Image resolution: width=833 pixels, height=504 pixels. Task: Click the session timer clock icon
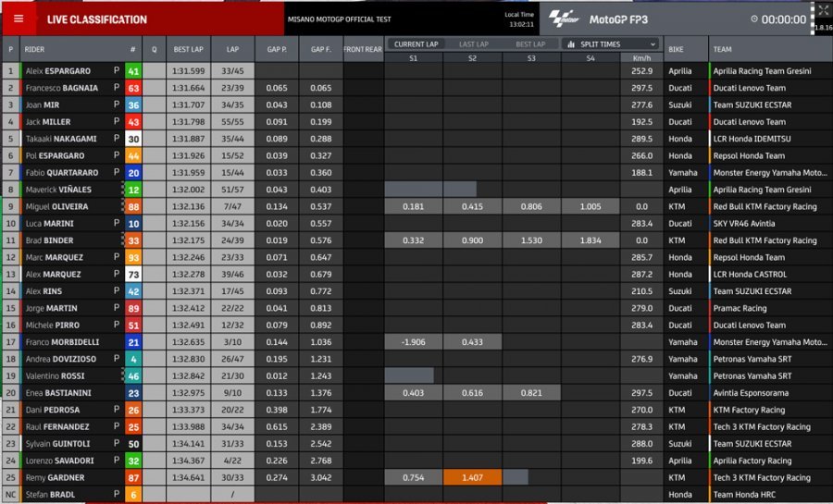point(754,19)
